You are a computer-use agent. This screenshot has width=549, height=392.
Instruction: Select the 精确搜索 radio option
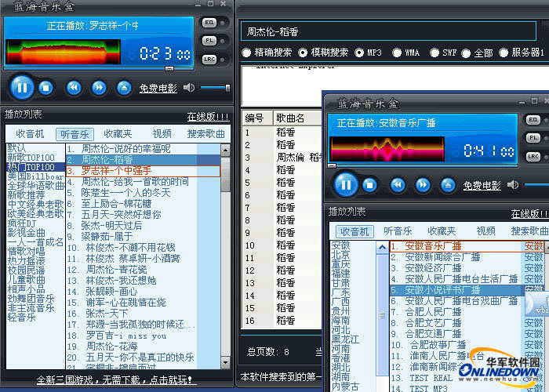coord(246,53)
